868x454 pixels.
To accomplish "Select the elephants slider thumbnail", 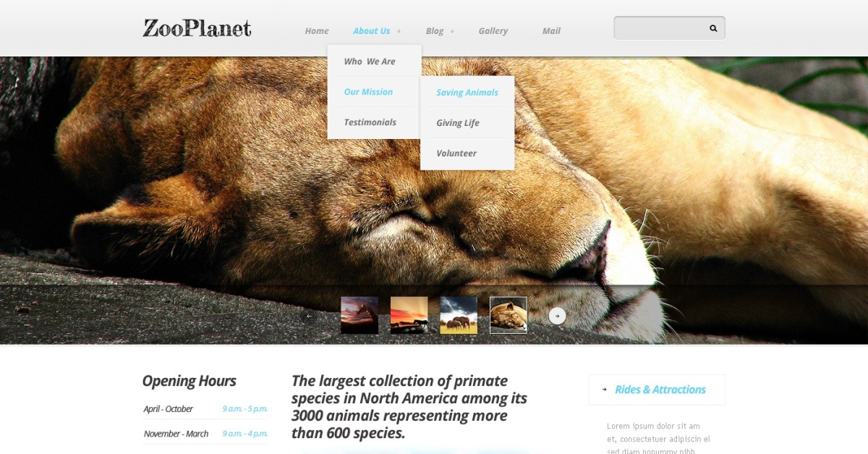I will (x=459, y=315).
